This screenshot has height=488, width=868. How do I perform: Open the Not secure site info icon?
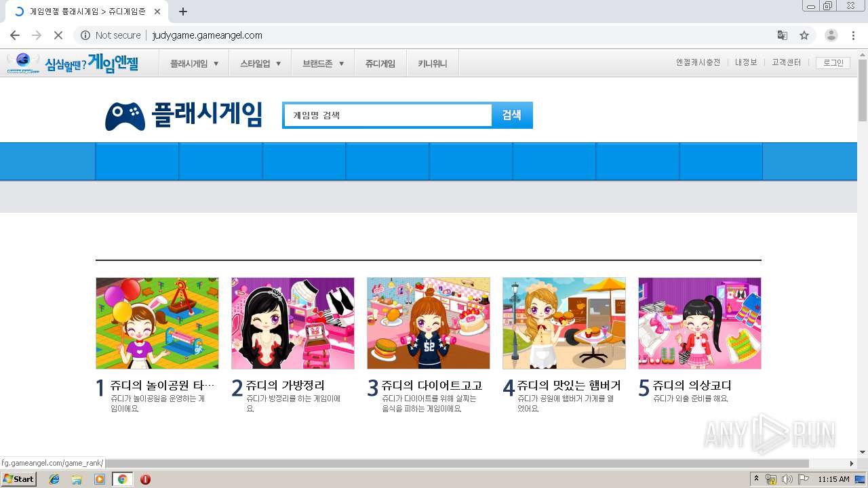tap(85, 35)
